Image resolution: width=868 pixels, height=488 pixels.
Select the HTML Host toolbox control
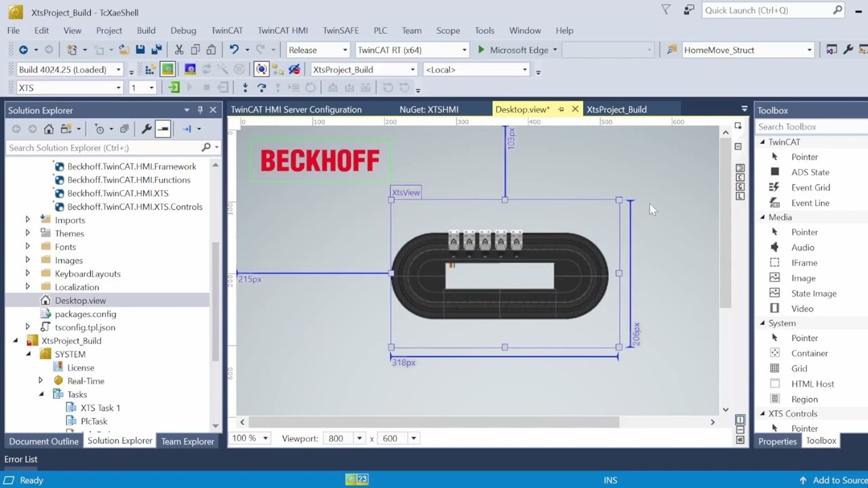coord(812,384)
